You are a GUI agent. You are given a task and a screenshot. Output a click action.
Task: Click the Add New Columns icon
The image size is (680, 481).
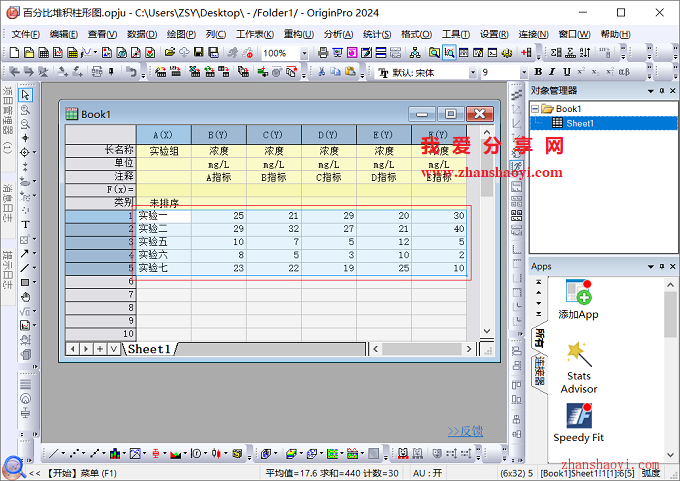tap(526, 53)
